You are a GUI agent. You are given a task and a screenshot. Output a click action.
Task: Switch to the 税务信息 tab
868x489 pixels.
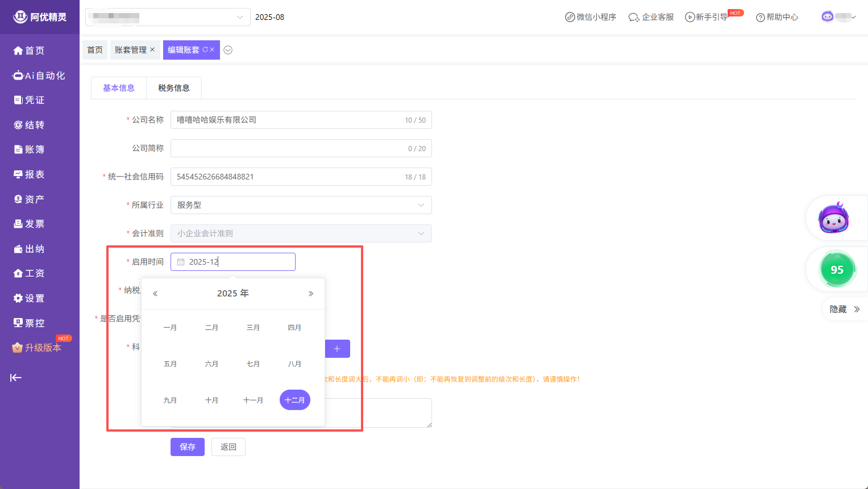pyautogui.click(x=174, y=88)
